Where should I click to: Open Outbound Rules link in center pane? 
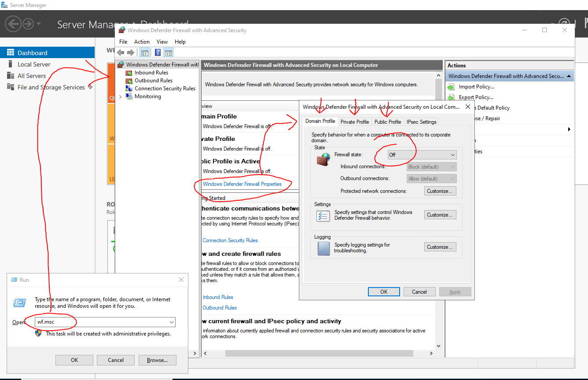220,308
